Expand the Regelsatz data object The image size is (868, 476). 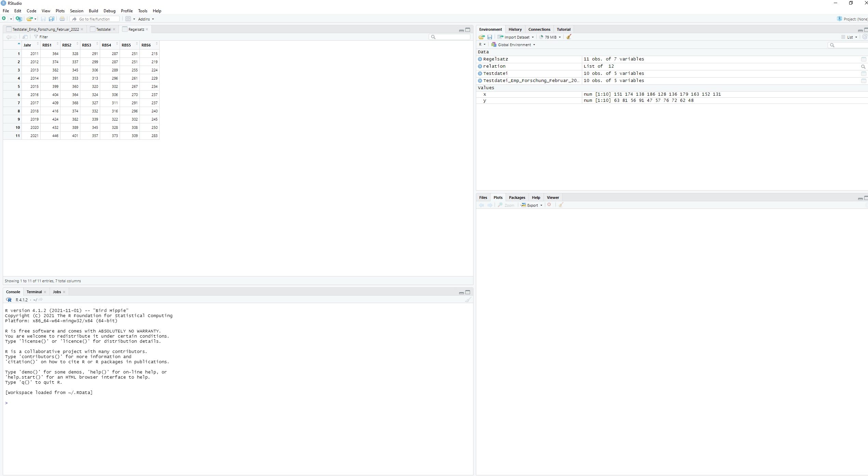[480, 59]
